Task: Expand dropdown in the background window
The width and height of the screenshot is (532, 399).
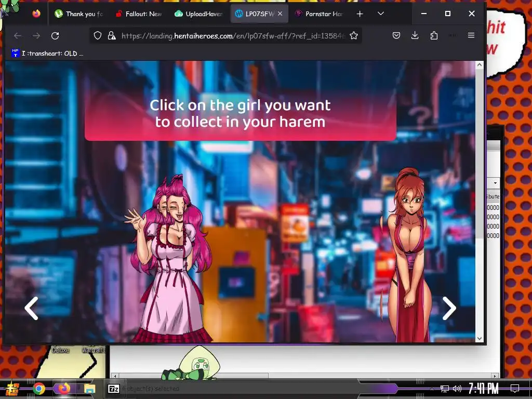Action: click(495, 183)
